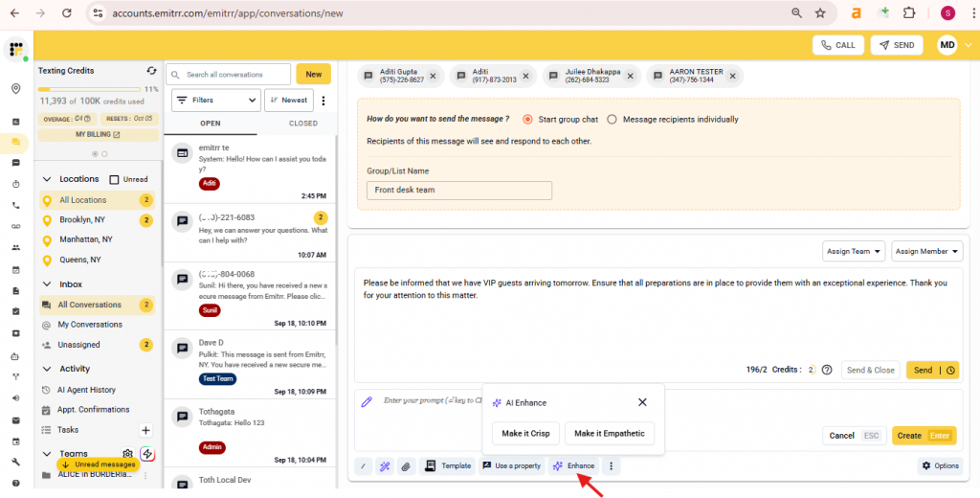Click the Make it Empathetic button

coord(610,434)
